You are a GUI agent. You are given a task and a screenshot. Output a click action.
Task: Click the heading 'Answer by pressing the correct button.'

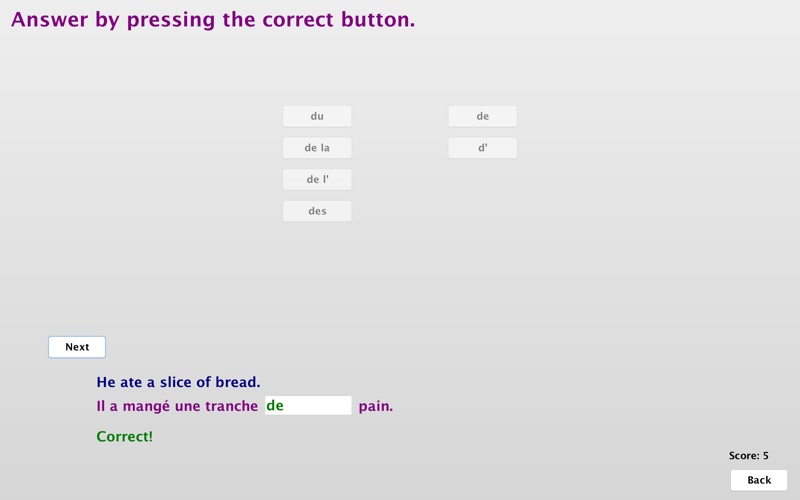[x=213, y=20]
